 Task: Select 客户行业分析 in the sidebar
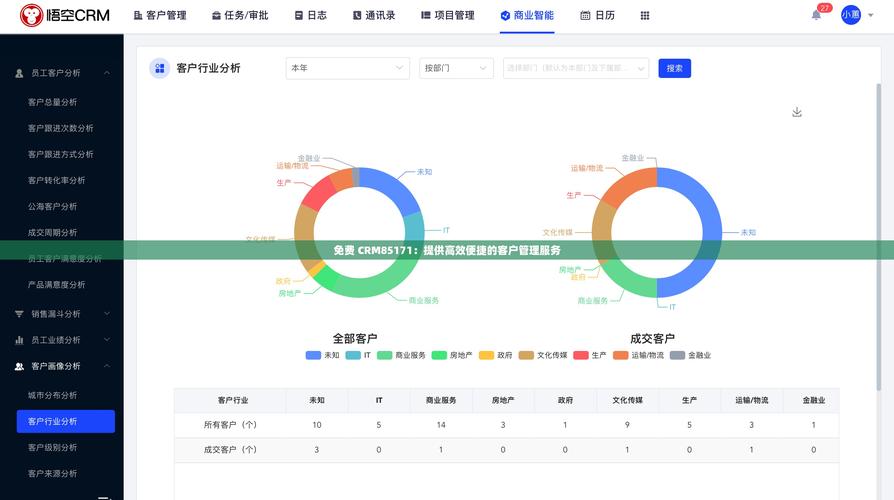(x=66, y=421)
